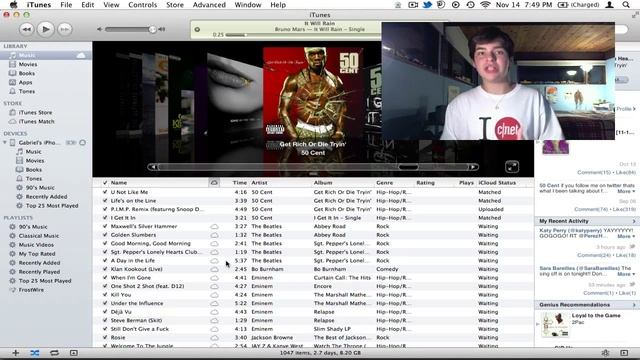Toggle the iTunes sidebar button at bottom right
Image resolution: width=640 pixels, height=360 pixels.
coord(624,353)
